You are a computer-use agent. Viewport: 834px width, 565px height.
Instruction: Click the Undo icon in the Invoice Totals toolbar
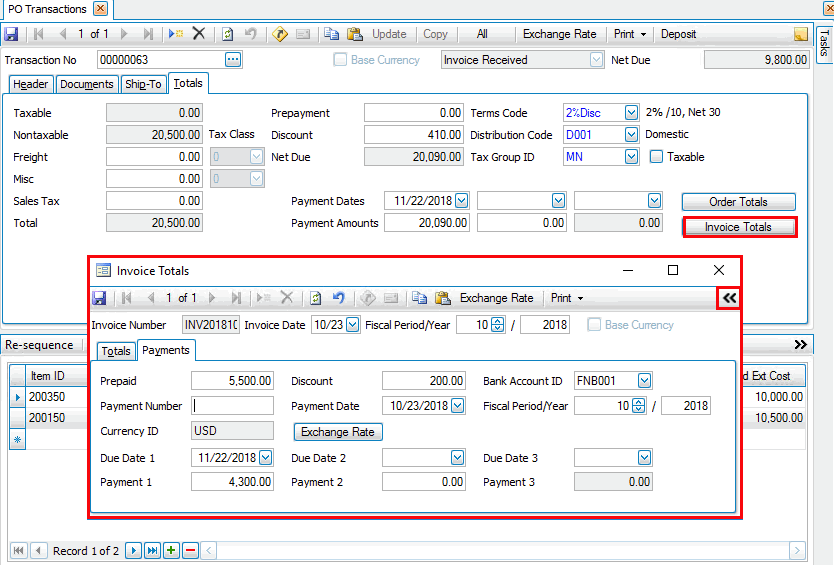coord(338,298)
